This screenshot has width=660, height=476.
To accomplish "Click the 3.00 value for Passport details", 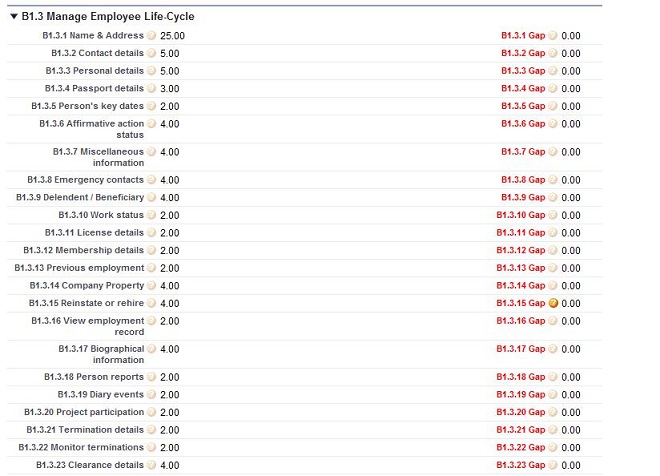I will (x=170, y=89).
